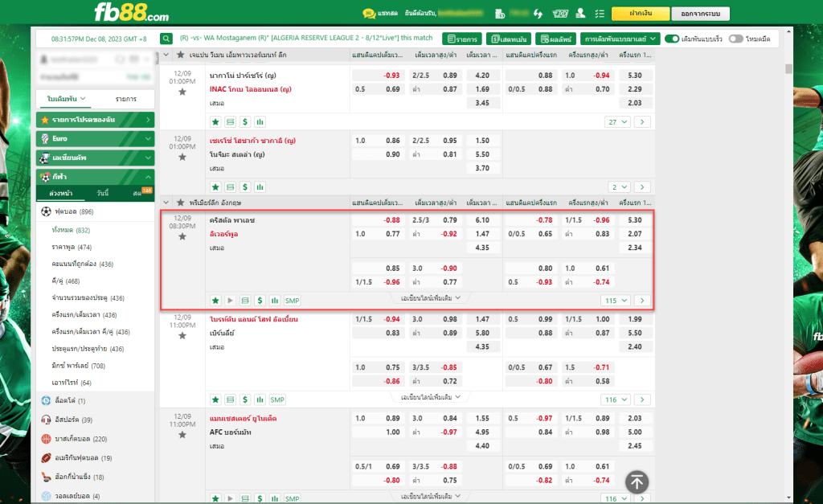Screen dimensions: 823x504
Task: Open statistics chart icon for INAC โกเบ match
Action: tap(260, 122)
